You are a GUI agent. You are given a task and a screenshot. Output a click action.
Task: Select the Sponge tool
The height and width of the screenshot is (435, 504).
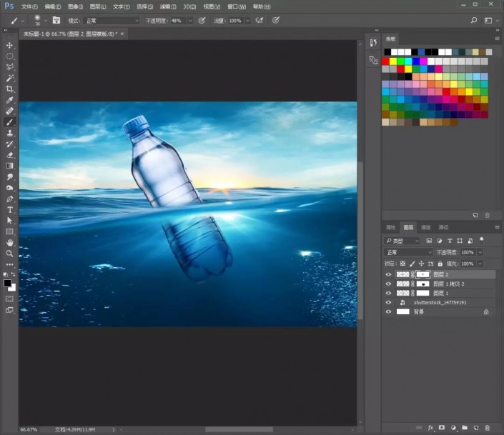point(9,188)
